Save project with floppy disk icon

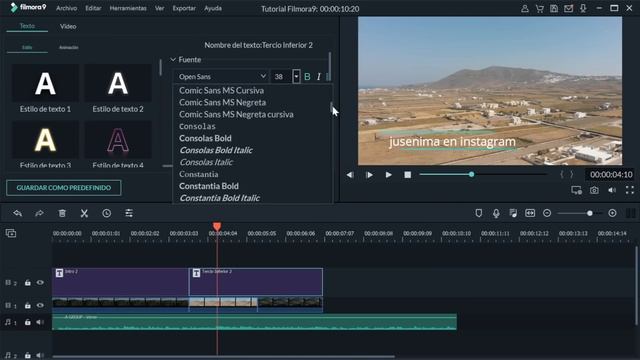click(x=554, y=9)
